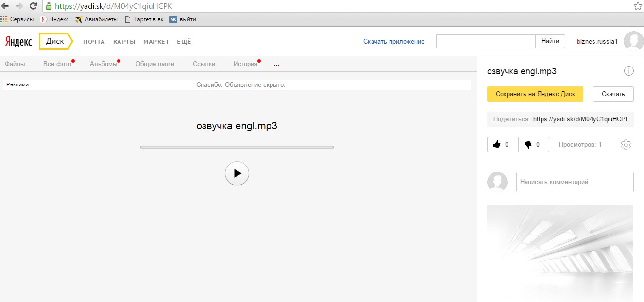Go to КАРТЫ in the header
644x302 pixels.
pyautogui.click(x=124, y=42)
